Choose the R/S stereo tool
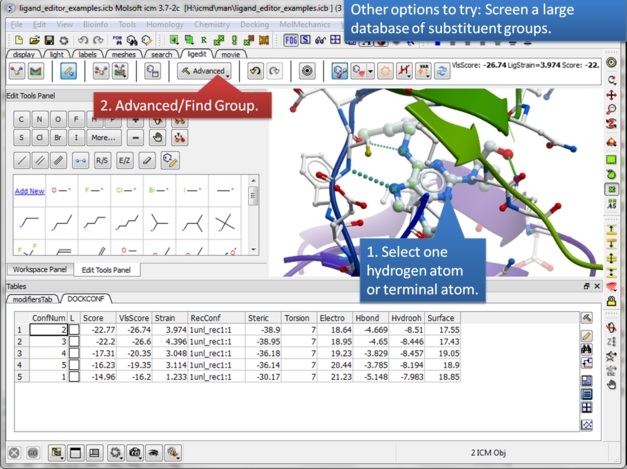Viewport: 627px width, 469px height. click(102, 160)
